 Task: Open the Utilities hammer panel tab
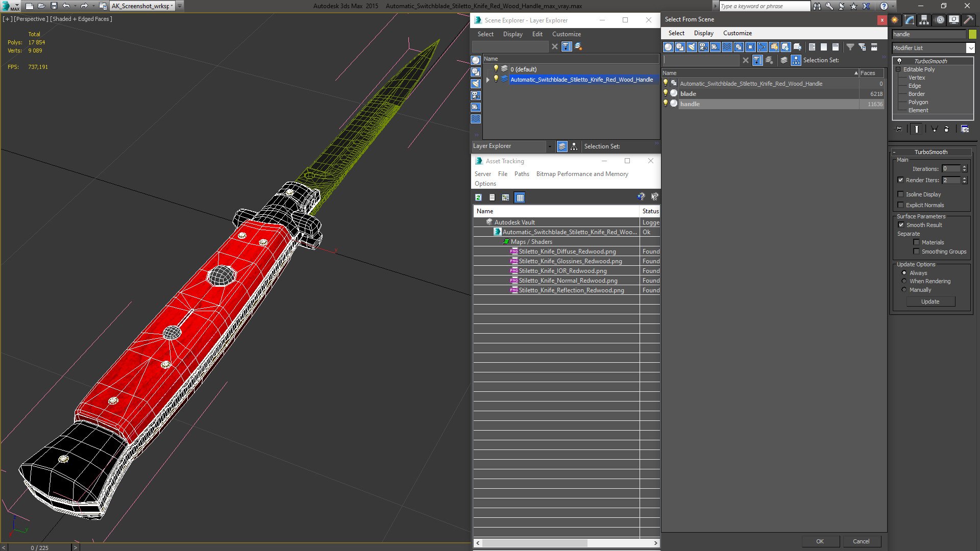point(968,20)
